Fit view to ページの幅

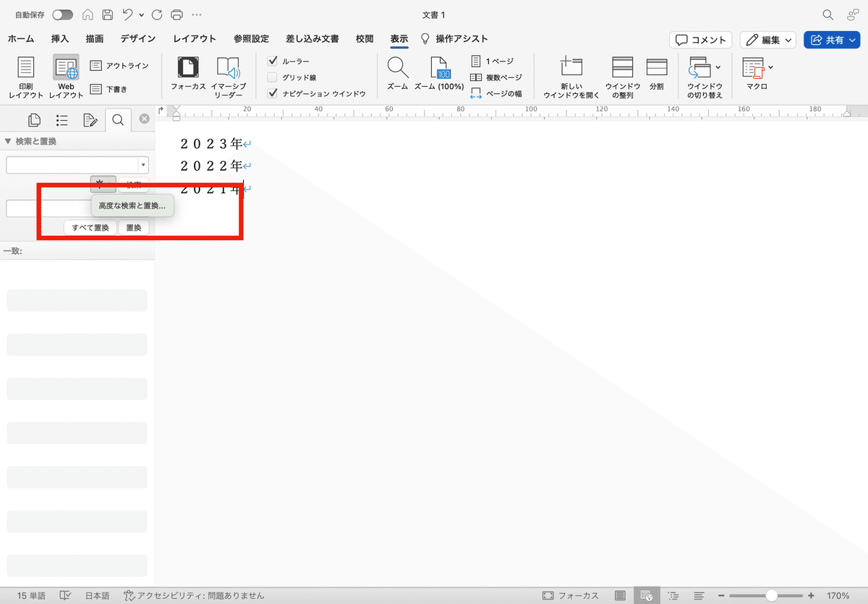495,93
